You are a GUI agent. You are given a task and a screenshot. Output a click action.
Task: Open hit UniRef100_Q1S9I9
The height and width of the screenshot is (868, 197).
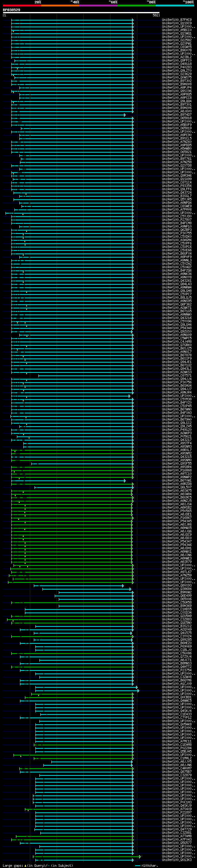(177, 23)
